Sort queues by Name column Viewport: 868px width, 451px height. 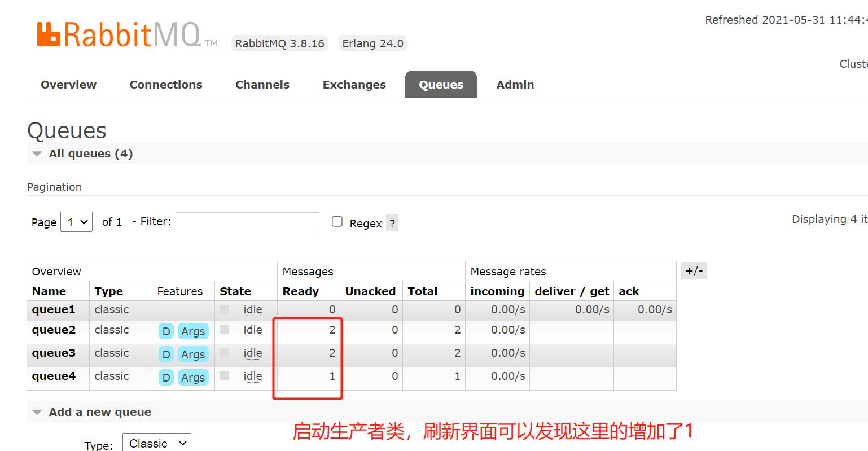(x=49, y=291)
